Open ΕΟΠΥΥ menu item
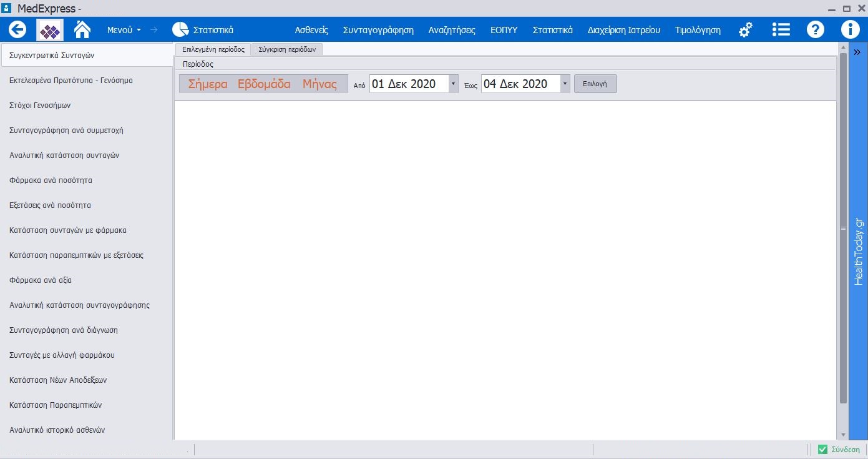868x459 pixels. tap(504, 30)
